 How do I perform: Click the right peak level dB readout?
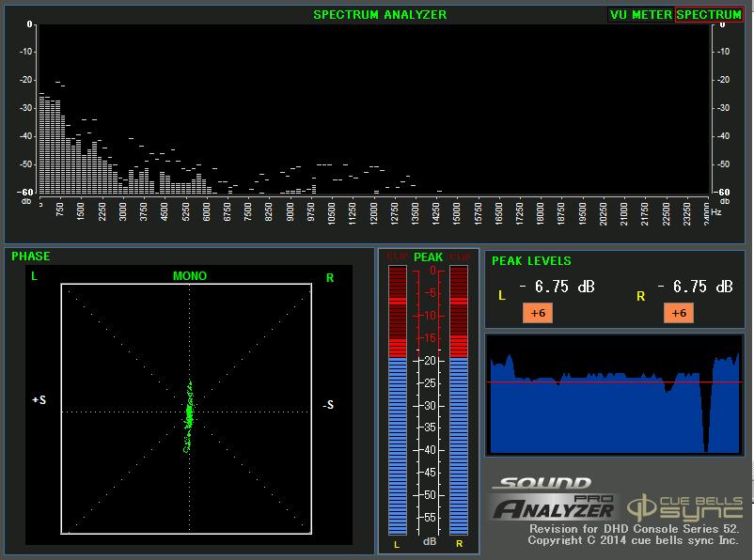tap(696, 287)
